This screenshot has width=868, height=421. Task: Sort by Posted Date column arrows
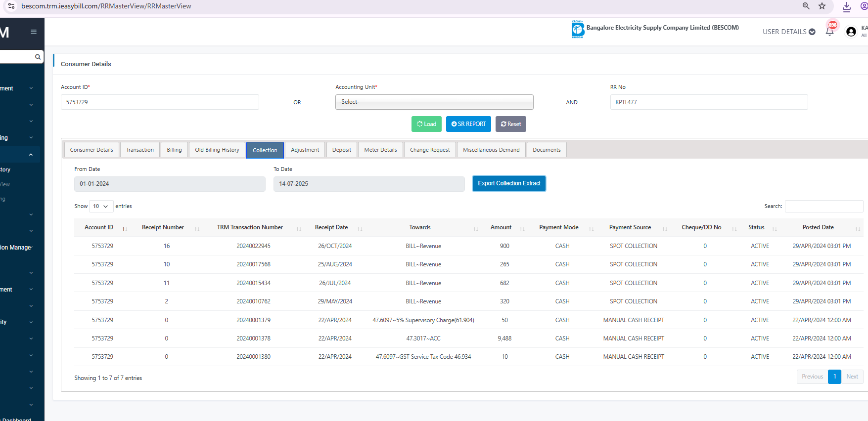pos(858,229)
